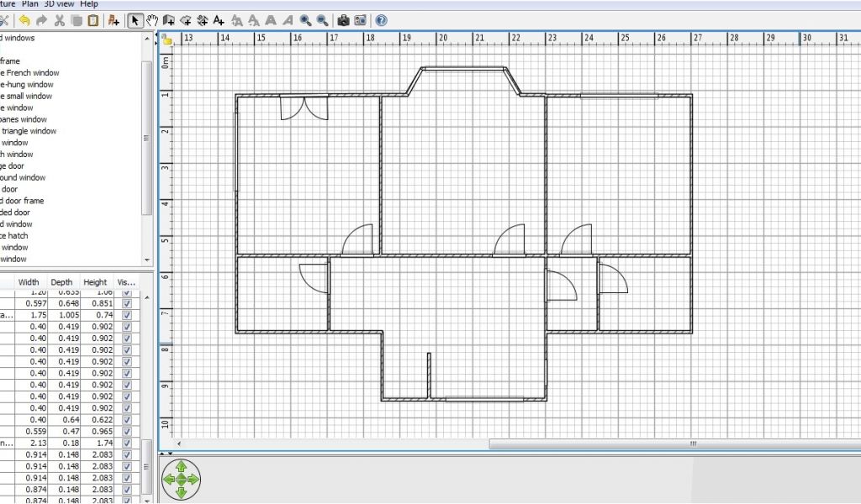Toggle visible checkbox for 1.74 height row
The image size is (861, 504).
[x=127, y=443]
